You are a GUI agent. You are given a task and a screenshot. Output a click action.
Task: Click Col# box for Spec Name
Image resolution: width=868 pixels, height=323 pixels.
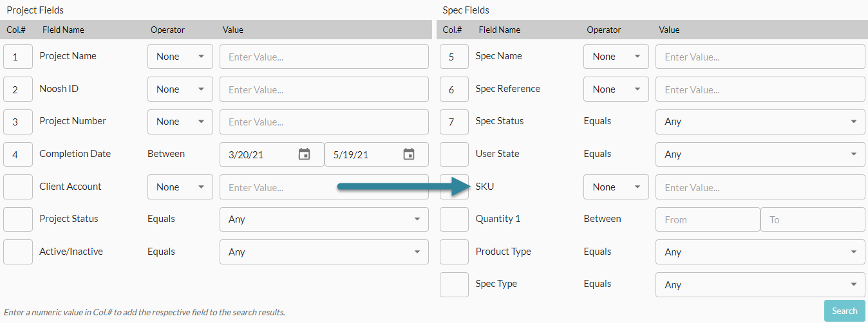(x=454, y=57)
